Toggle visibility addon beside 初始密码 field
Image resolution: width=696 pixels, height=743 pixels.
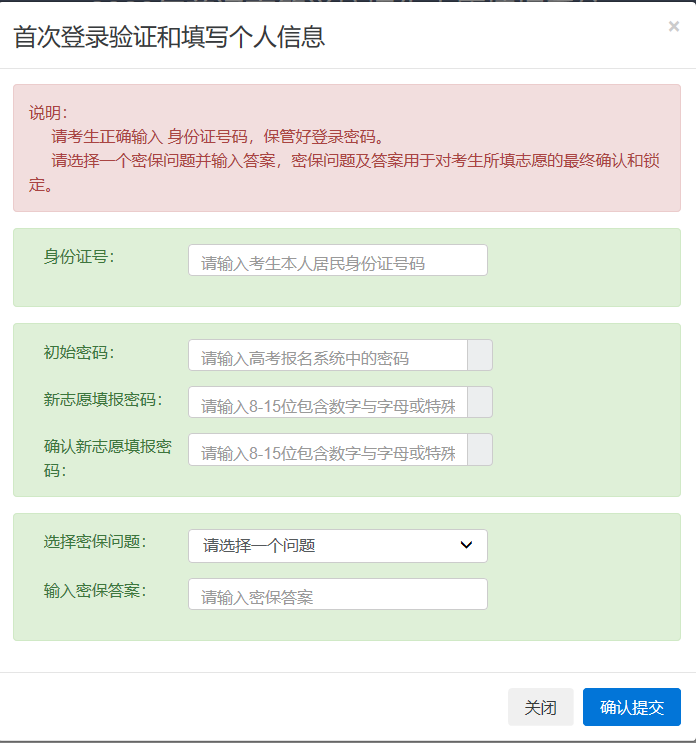tap(479, 355)
